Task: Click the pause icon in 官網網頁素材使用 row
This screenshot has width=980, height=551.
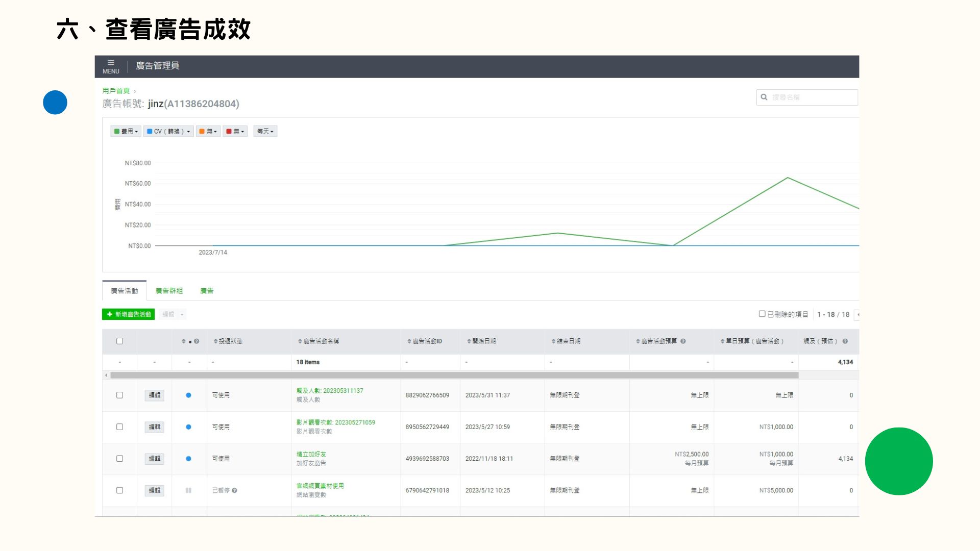Action: [188, 490]
